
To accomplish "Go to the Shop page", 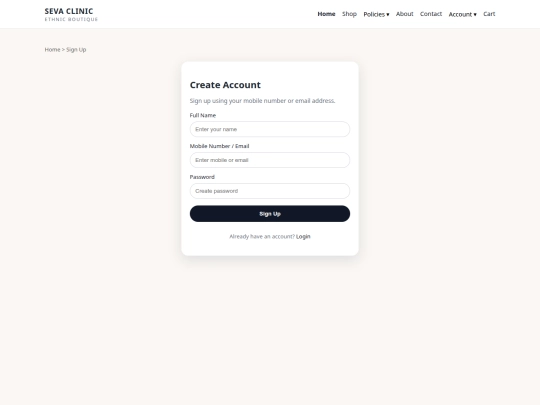I will (349, 14).
